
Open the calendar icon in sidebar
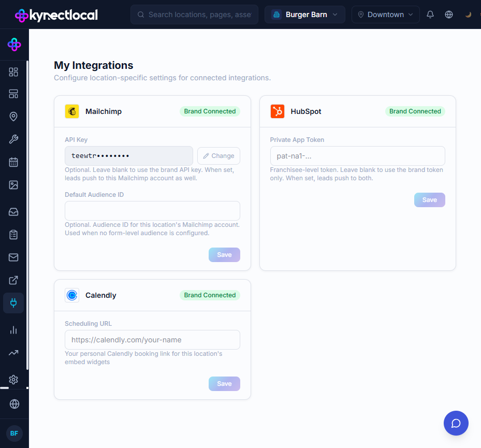click(13, 162)
